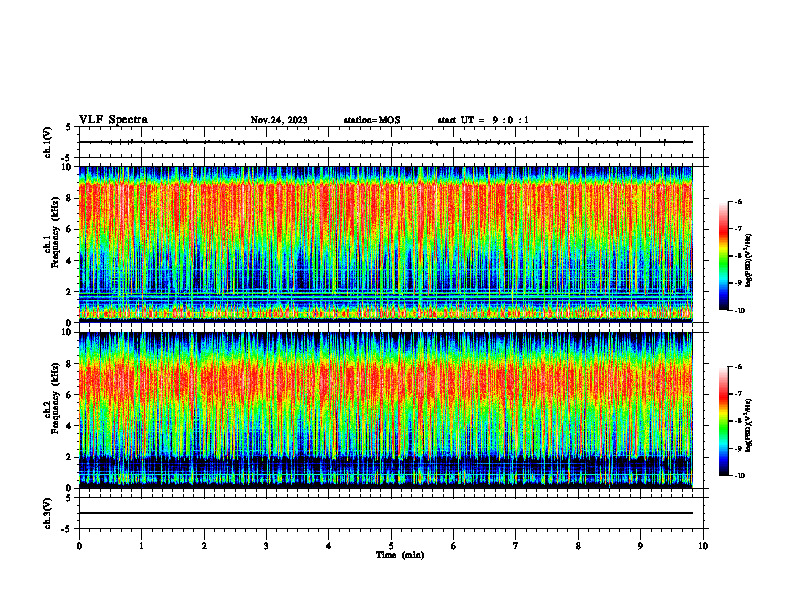Viewport: 792px width, 612px height.
Task: Click the "start UT = 9 : 0 : 1" text
Action: click(483, 120)
